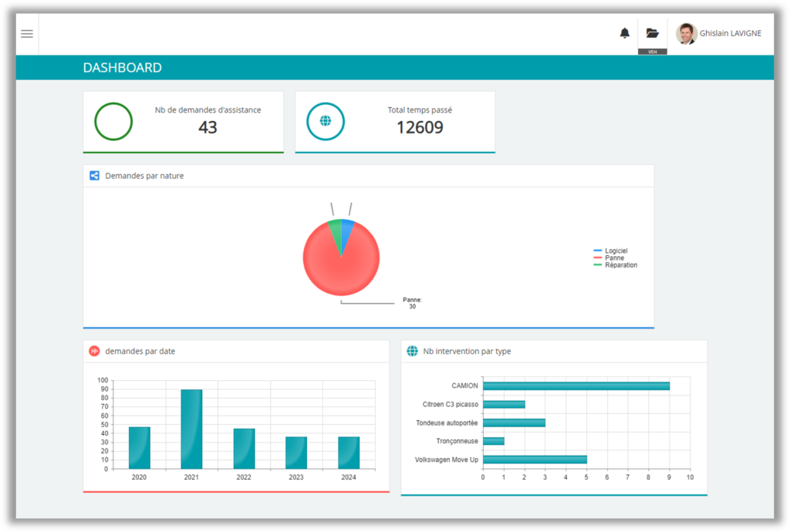Click Ghislain LAVIGNE's profile avatar

tap(686, 33)
